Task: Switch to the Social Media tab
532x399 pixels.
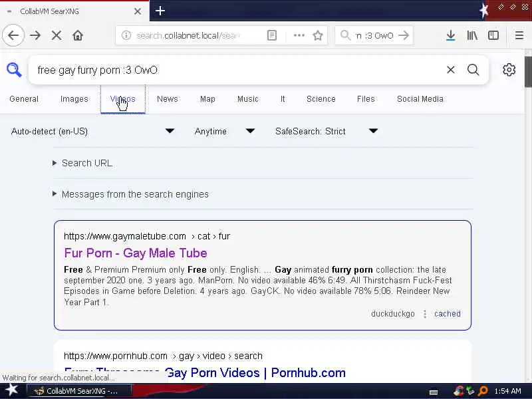Action: (420, 99)
